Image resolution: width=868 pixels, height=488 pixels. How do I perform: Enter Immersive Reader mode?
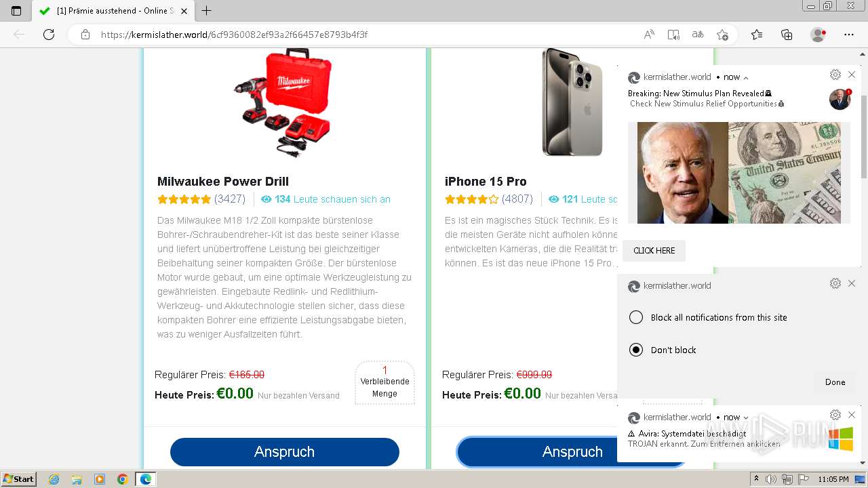click(x=673, y=35)
